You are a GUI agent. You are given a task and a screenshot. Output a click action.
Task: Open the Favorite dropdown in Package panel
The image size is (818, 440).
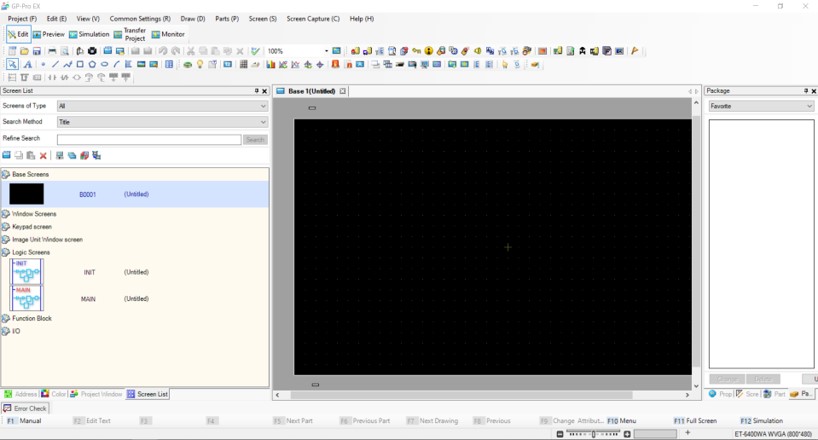coord(762,106)
